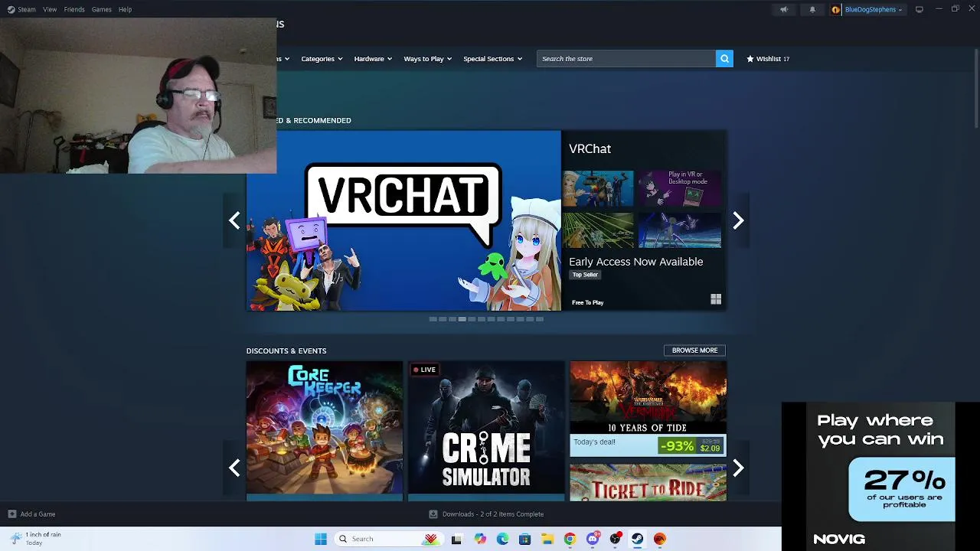The height and width of the screenshot is (551, 980).
Task: Click the Add a Game plus icon
Action: click(x=11, y=514)
